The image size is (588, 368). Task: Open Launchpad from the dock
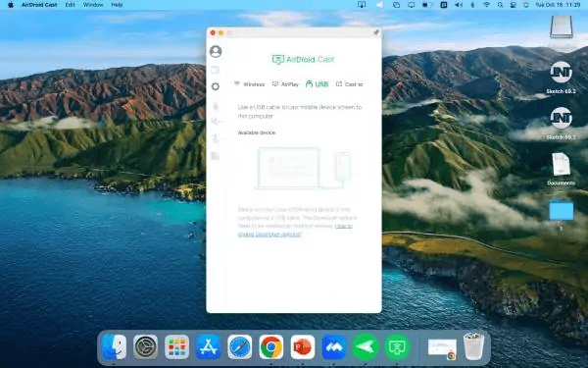176,347
